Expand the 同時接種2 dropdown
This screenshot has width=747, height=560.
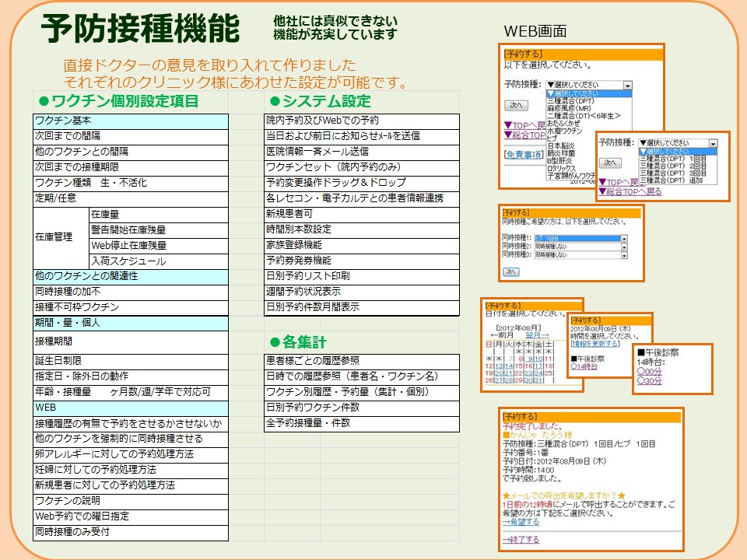623,246
